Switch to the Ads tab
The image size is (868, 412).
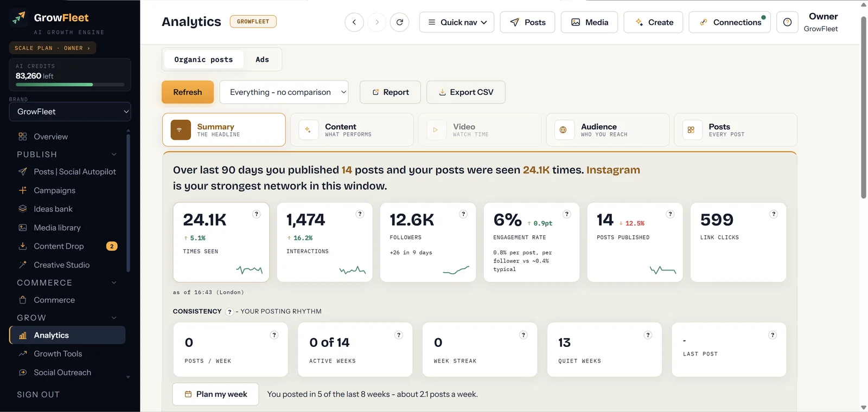point(262,60)
